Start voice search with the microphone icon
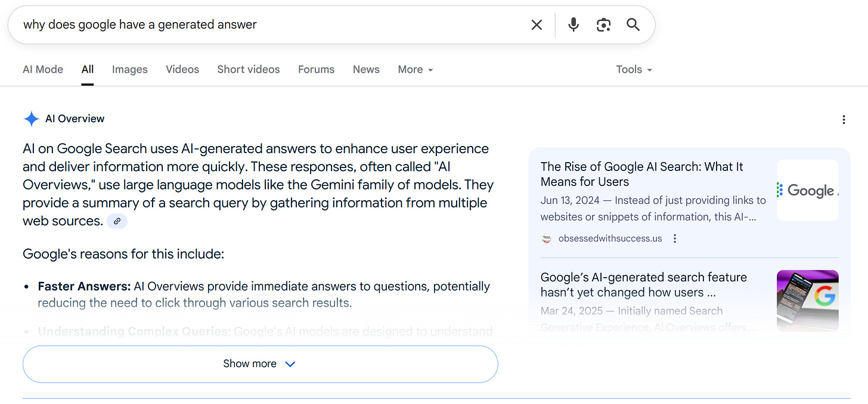Image resolution: width=868 pixels, height=404 pixels. tap(573, 24)
